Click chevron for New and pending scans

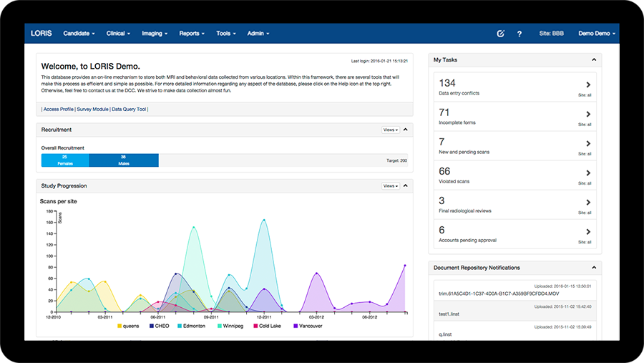click(589, 143)
